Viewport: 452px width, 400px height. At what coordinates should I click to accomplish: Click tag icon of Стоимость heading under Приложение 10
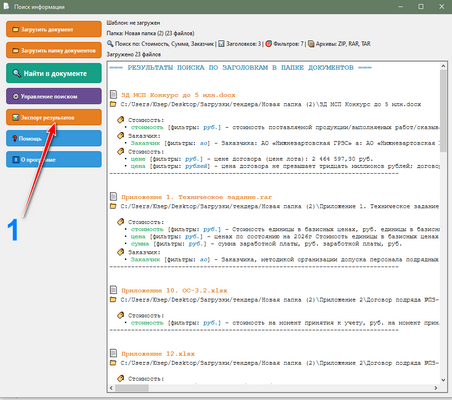point(121,315)
